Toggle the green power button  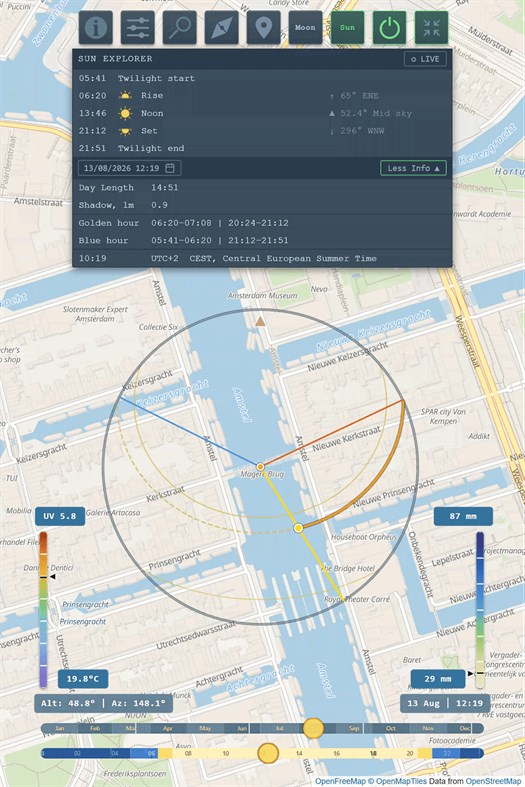pyautogui.click(x=389, y=28)
